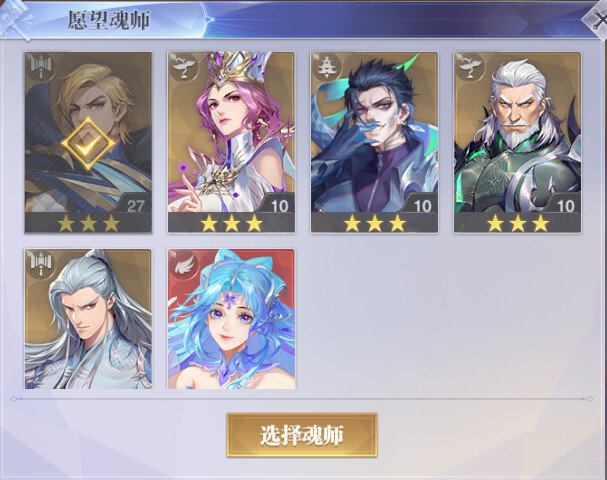
Task: Click the level 10 badge on white-bearded elder
Action: pyautogui.click(x=566, y=206)
